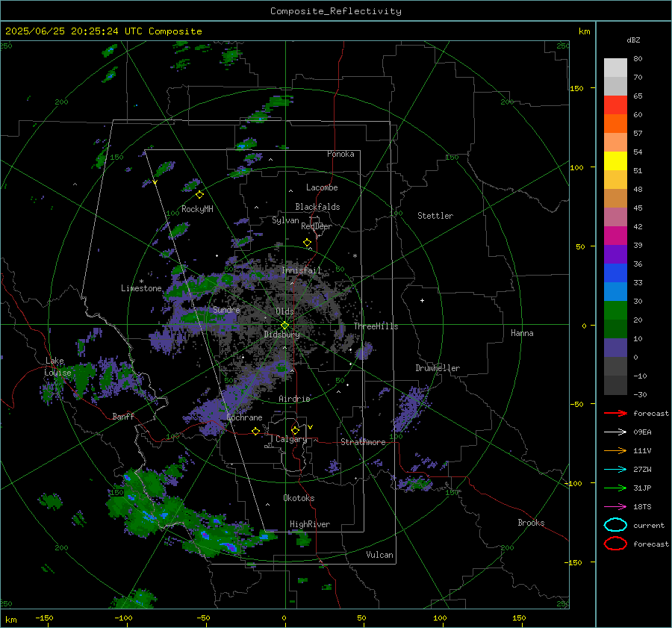672x628 pixels.
Task: Click the Cochrane label
Action: tap(244, 417)
